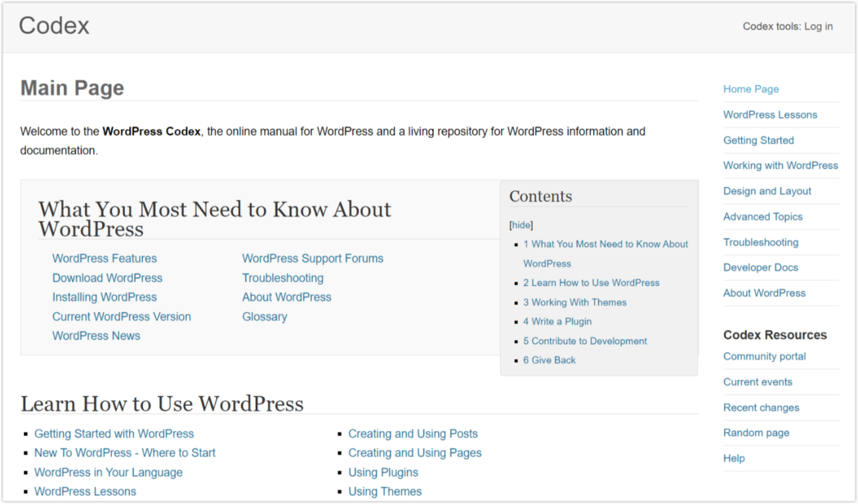
Task: Open Creating and Using Posts link
Action: point(413,434)
